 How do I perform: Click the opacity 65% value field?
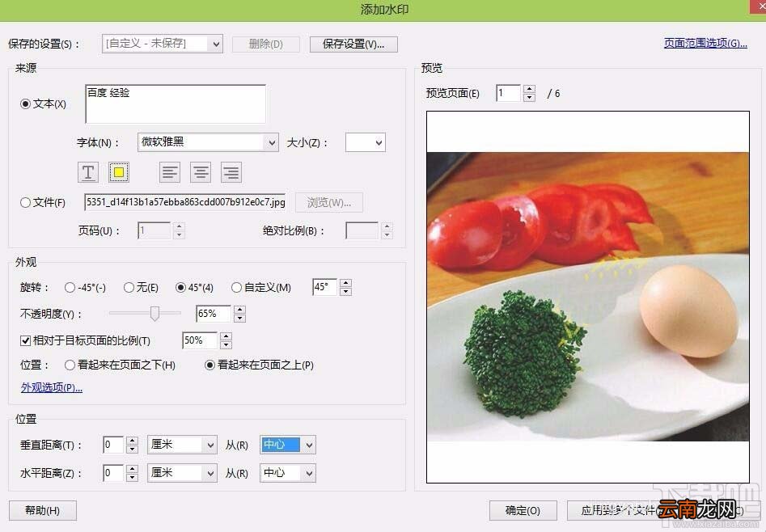pyautogui.click(x=213, y=314)
